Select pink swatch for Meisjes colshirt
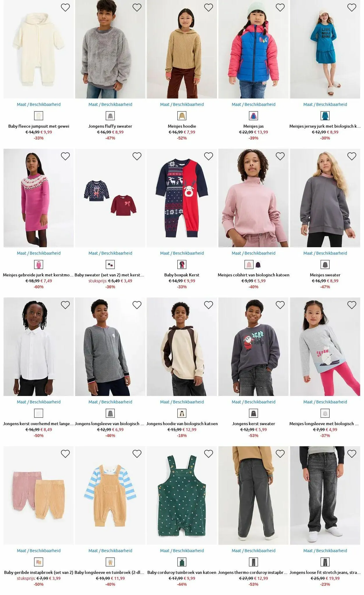This screenshot has height=595, width=364. [249, 265]
